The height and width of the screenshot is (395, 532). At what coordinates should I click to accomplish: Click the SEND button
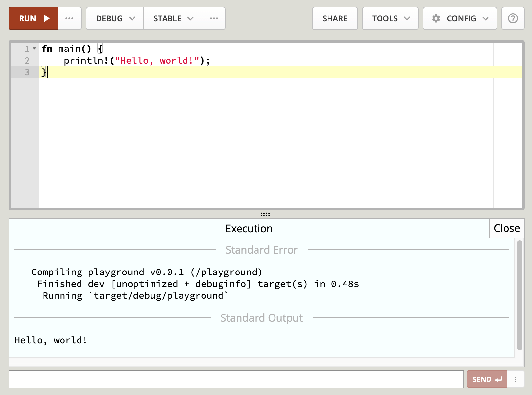click(x=487, y=379)
